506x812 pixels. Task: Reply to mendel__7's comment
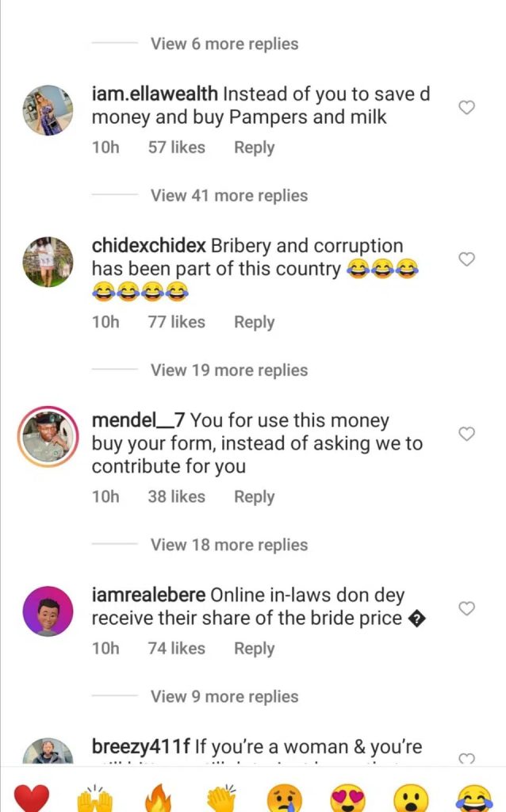254,496
